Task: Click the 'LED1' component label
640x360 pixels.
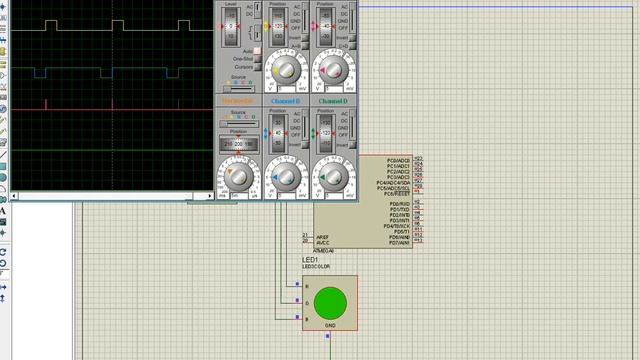Action: point(310,260)
